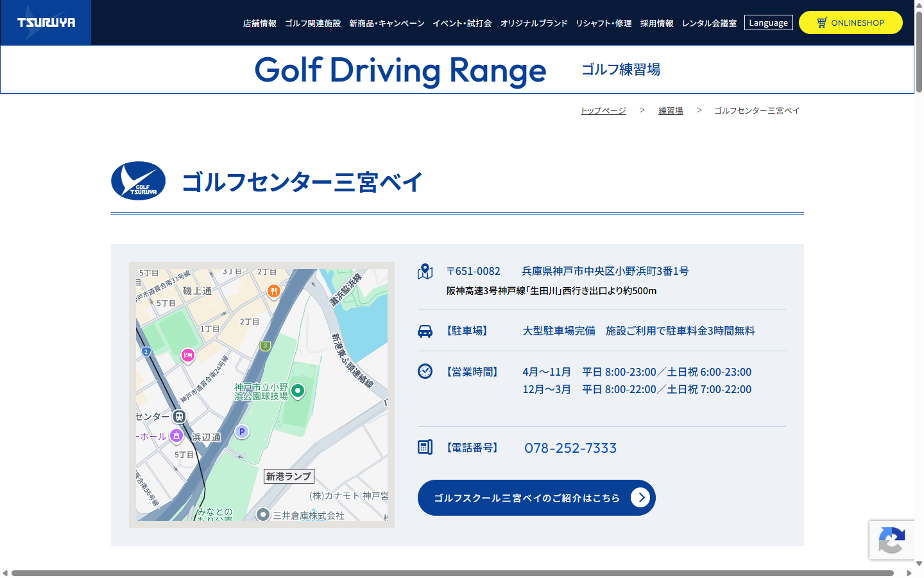Open the ゴルフ関連施設 menu
The image size is (924, 578).
pyautogui.click(x=312, y=23)
